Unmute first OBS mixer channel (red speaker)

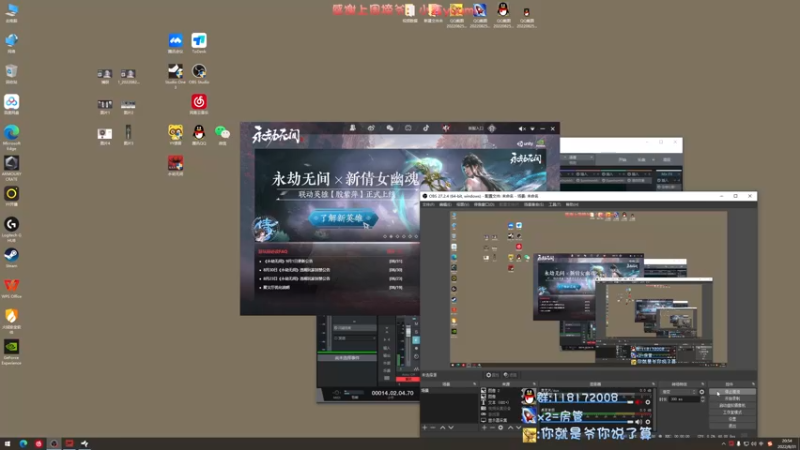[639, 402]
